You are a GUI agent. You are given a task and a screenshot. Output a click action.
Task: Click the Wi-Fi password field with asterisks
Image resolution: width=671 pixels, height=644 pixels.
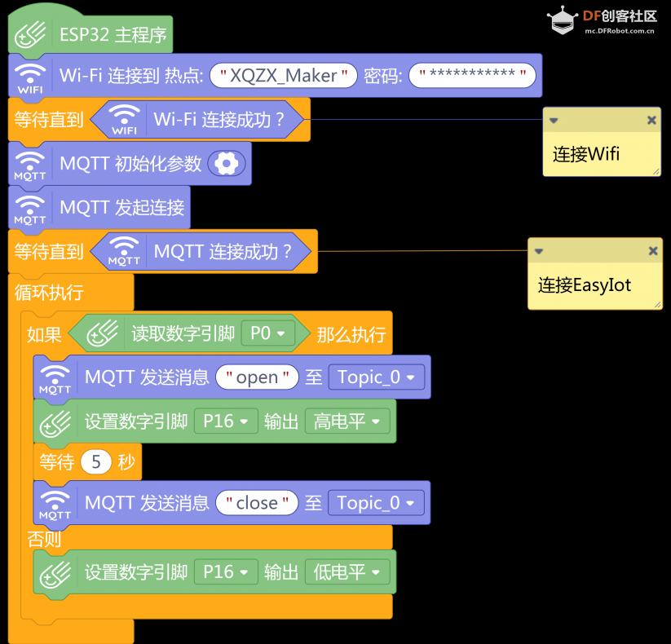tap(472, 76)
